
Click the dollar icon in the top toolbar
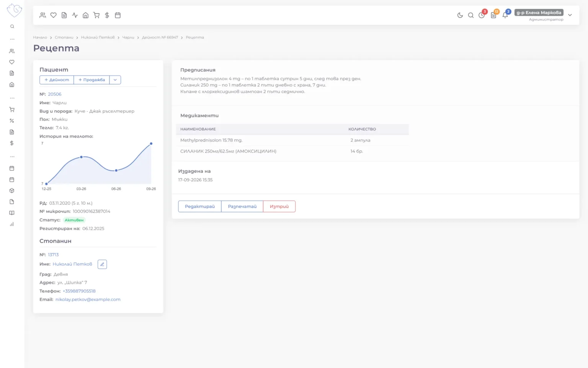pyautogui.click(x=107, y=15)
